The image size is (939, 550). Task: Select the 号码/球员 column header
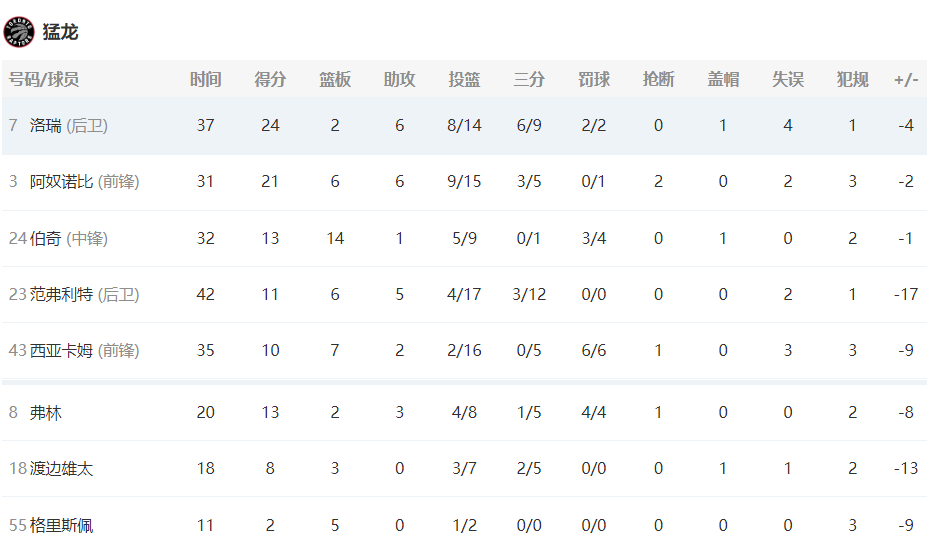[x=44, y=79]
